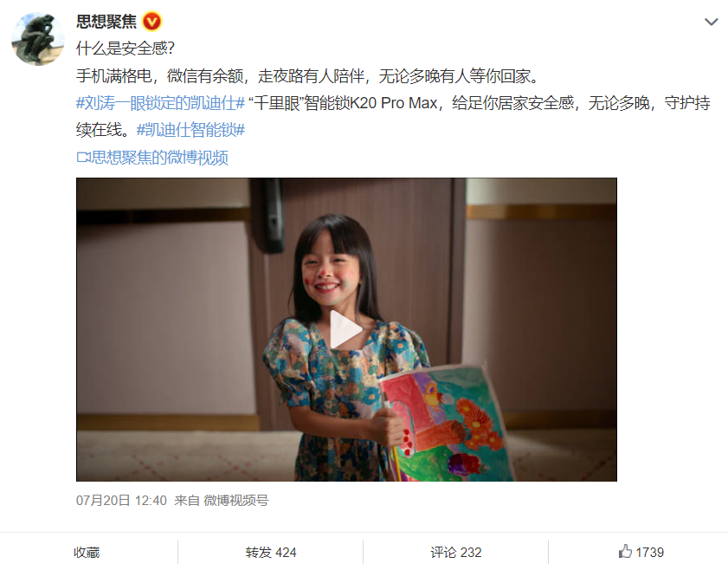
Task: Click 转发 424 to repost
Action: [x=271, y=553]
